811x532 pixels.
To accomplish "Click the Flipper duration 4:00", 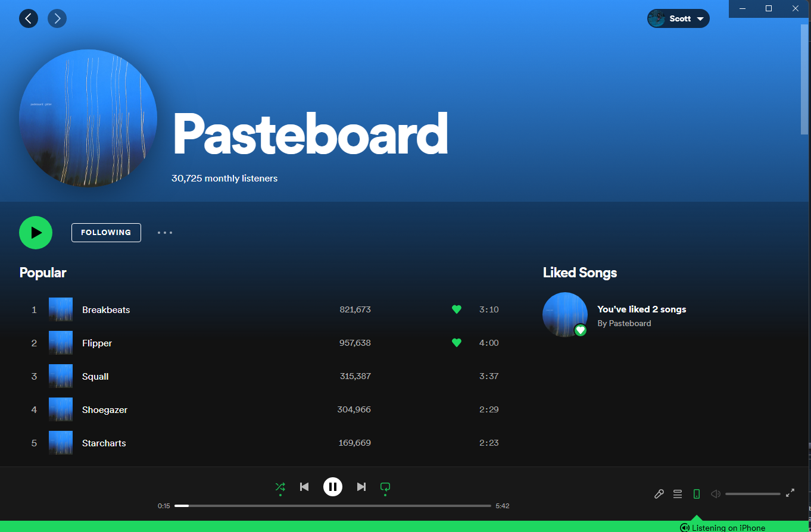I will point(489,343).
